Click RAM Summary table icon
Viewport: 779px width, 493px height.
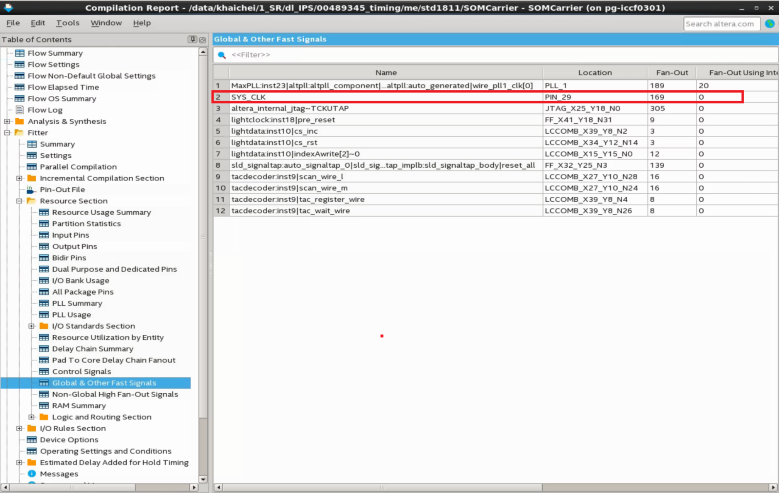(44, 406)
